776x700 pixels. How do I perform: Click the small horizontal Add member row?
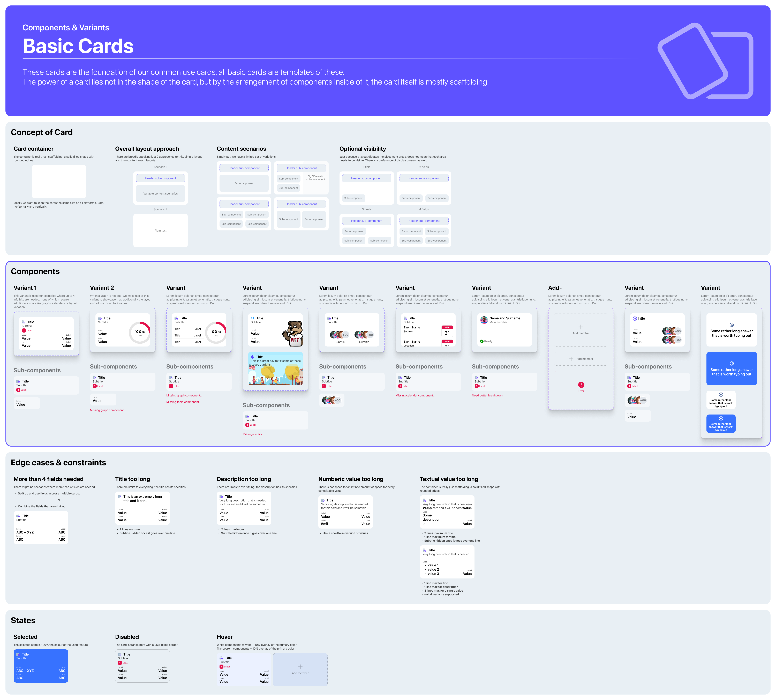[x=581, y=359]
